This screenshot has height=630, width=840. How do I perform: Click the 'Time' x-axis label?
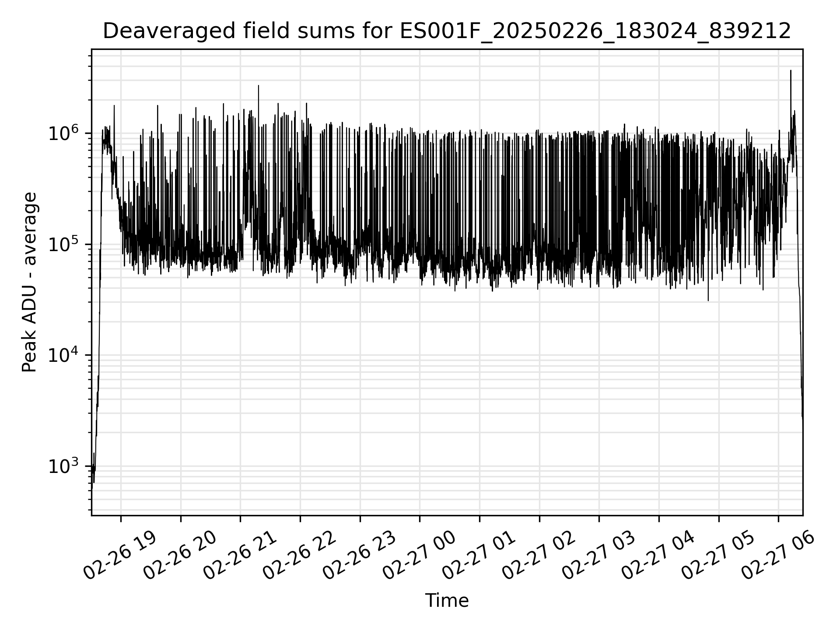(x=447, y=601)
